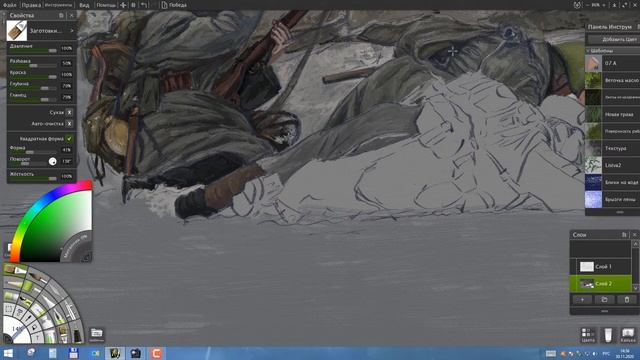640x360 pixels.
Task: Select layer Слой 1
Action: 600,267
